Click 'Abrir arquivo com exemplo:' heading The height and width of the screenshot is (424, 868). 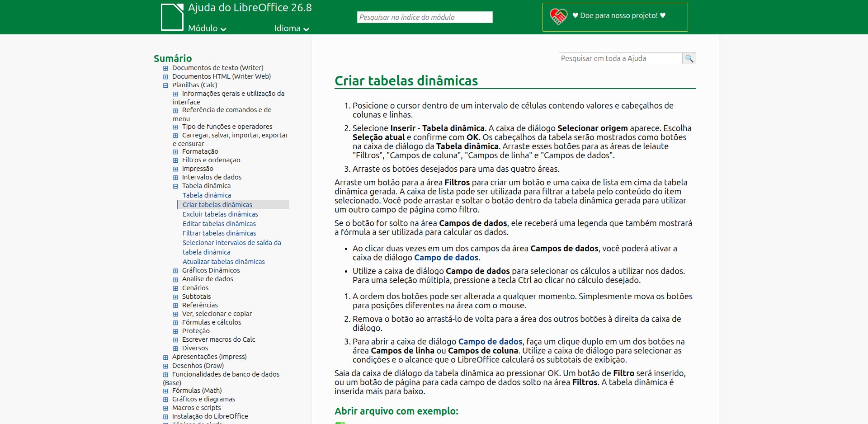click(396, 411)
